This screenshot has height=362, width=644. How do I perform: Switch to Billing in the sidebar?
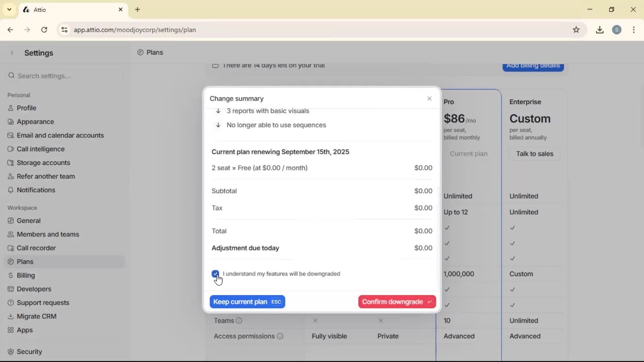pos(25,275)
